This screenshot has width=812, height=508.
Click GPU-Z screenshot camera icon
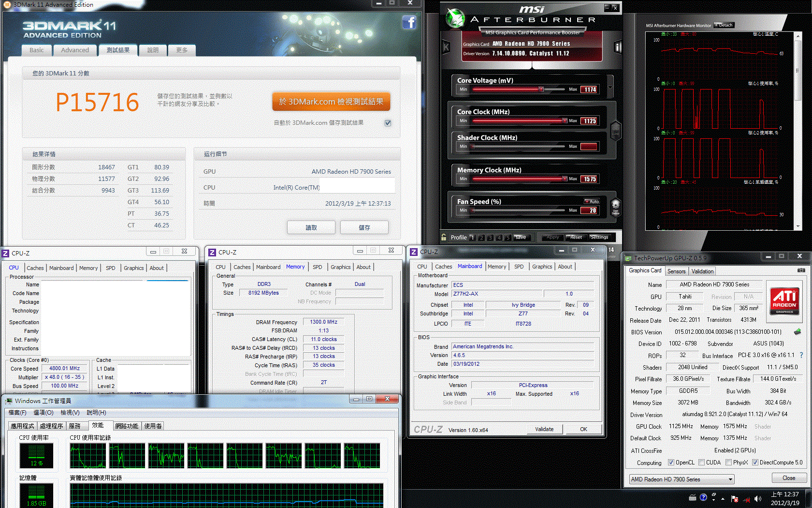tap(801, 270)
